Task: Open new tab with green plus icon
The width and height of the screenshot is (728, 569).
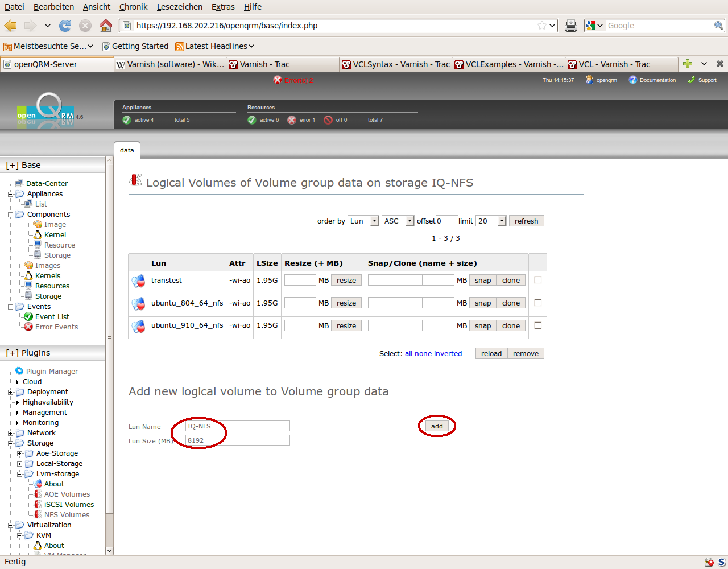Action: [x=688, y=64]
